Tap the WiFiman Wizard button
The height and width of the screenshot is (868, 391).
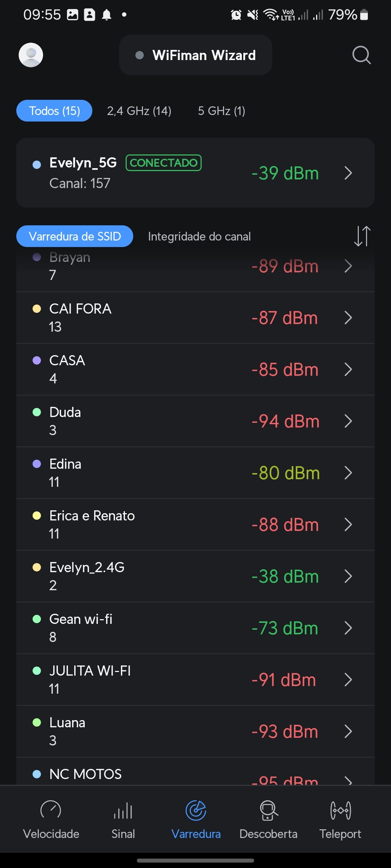tap(195, 55)
